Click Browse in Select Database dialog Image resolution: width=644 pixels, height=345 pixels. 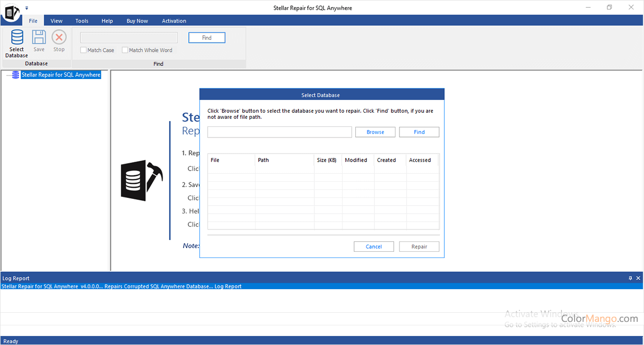click(x=375, y=132)
